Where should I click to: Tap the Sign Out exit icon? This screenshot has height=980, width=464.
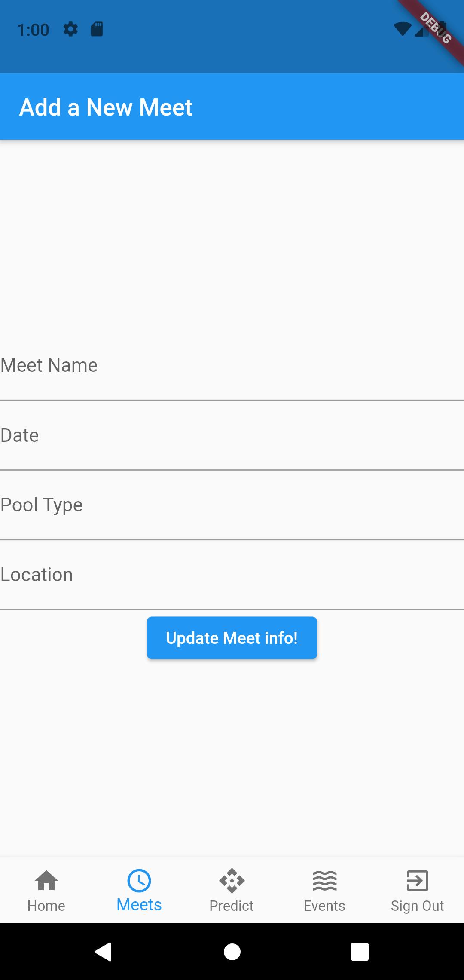point(417,880)
